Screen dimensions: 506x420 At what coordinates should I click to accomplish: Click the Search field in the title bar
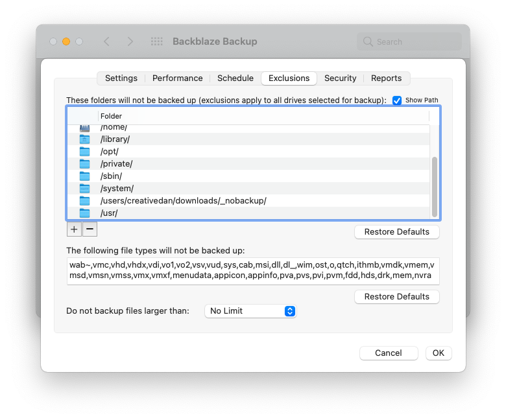click(409, 41)
